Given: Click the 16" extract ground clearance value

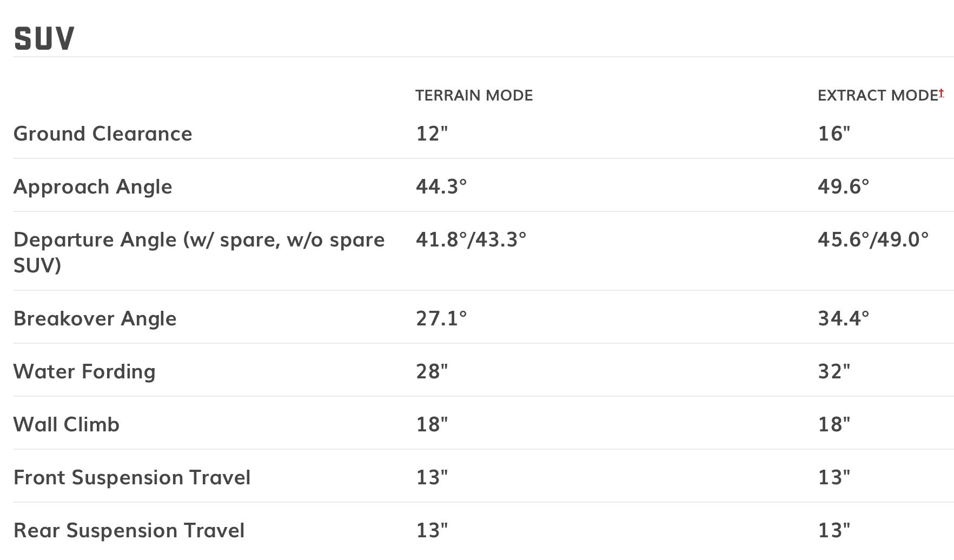Looking at the screenshot, I should (x=834, y=134).
